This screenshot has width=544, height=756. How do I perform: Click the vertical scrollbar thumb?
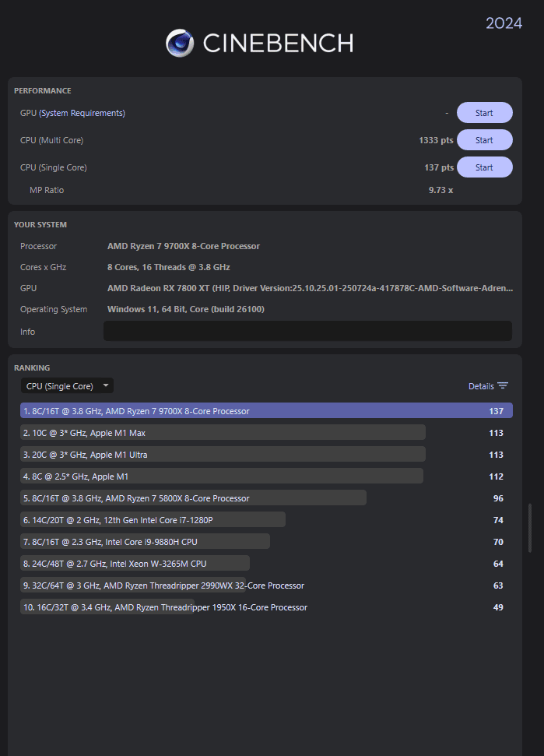(530, 528)
